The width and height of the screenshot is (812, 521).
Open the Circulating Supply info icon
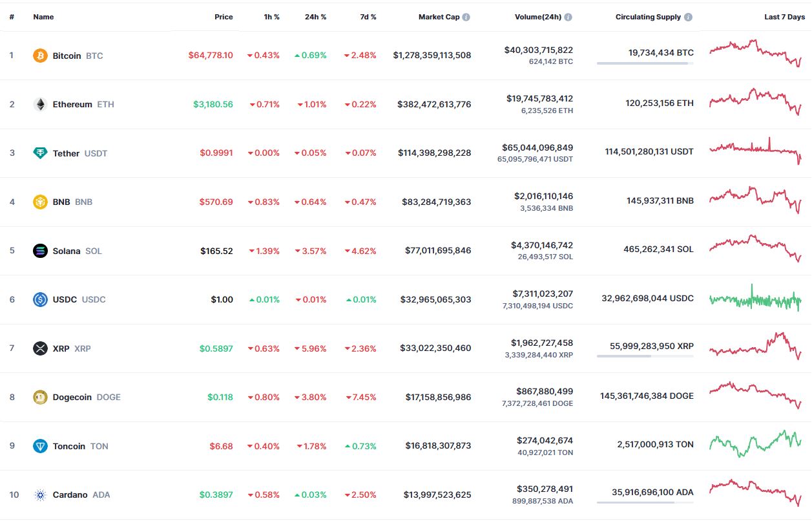tap(688, 17)
